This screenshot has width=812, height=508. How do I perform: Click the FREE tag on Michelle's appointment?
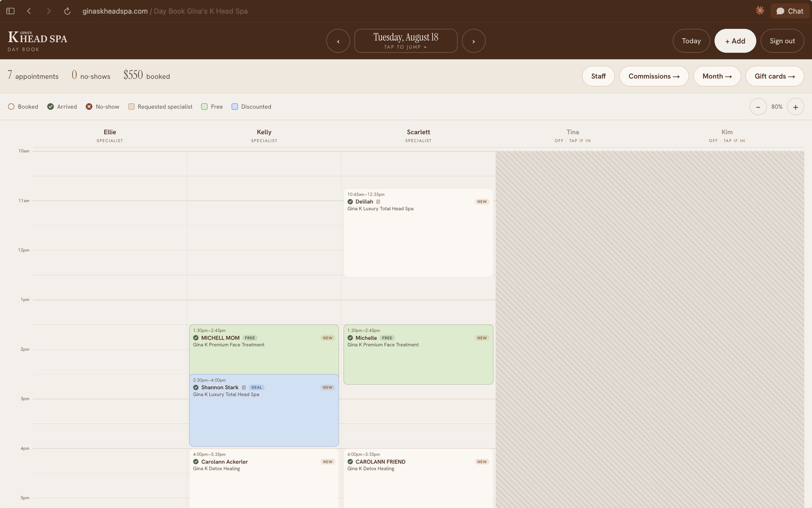(387, 338)
